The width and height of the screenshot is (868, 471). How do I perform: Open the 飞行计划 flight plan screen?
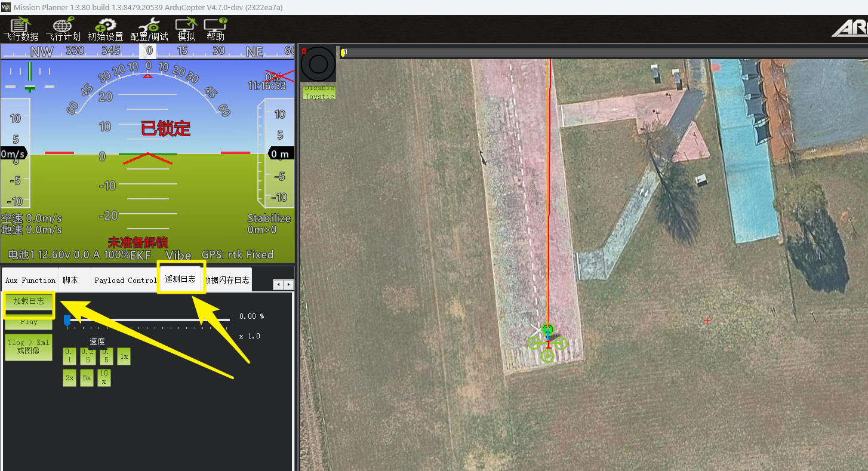click(63, 30)
